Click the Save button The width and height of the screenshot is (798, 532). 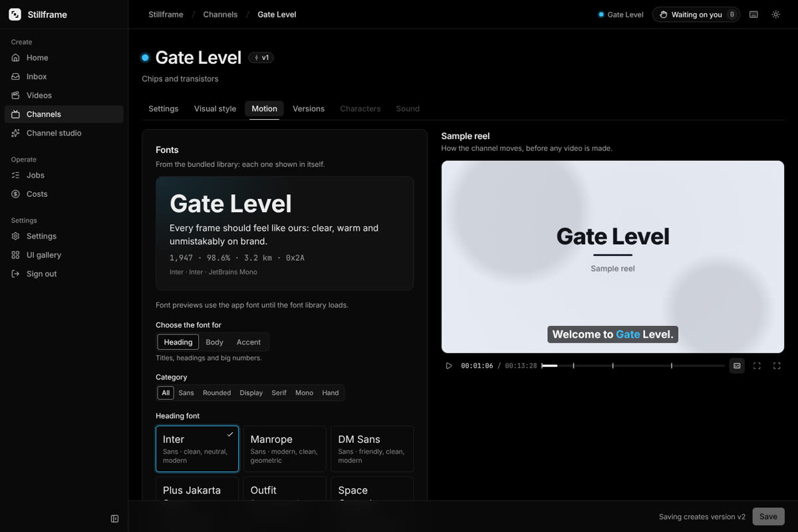click(768, 517)
